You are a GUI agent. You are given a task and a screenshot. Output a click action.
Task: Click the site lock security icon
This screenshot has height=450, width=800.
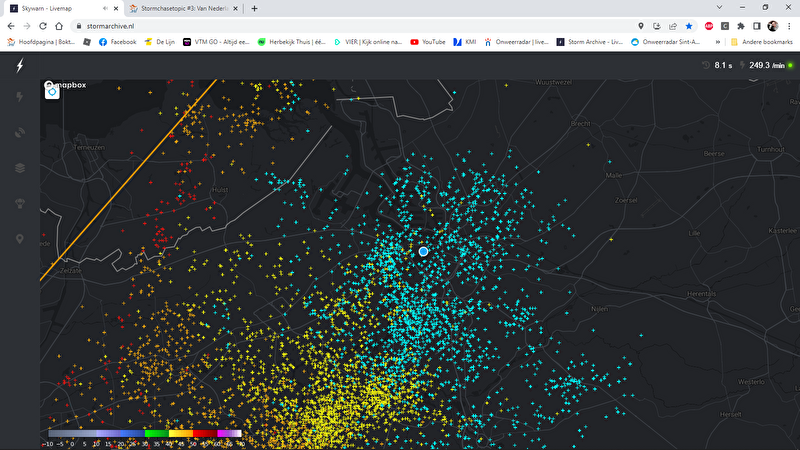79,26
